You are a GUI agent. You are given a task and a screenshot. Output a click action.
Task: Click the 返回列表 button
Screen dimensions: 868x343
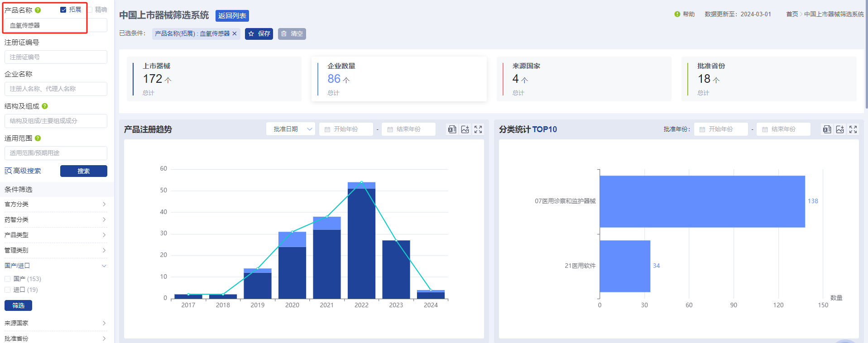click(232, 16)
